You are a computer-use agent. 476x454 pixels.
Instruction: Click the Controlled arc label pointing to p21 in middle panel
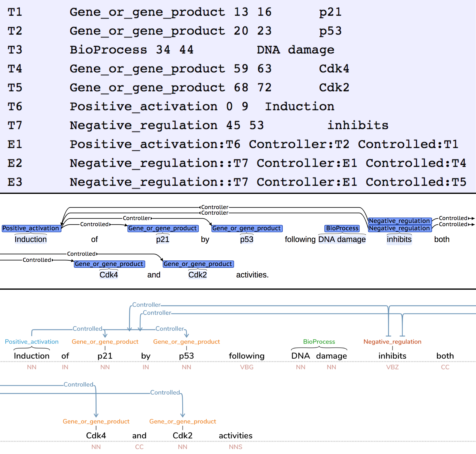pyautogui.click(x=95, y=224)
